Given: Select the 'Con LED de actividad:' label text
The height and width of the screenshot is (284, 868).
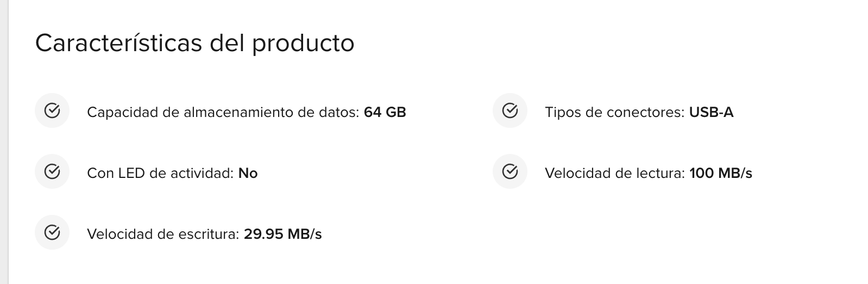Looking at the screenshot, I should click(x=160, y=174).
